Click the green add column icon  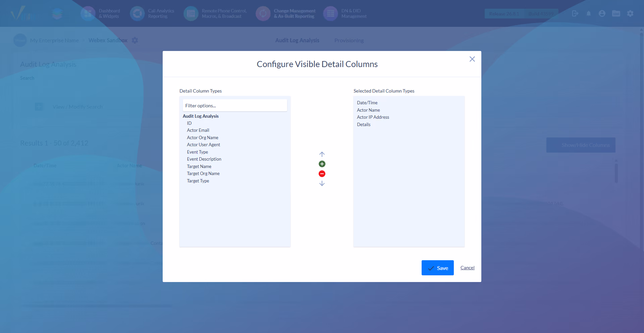[x=322, y=164]
